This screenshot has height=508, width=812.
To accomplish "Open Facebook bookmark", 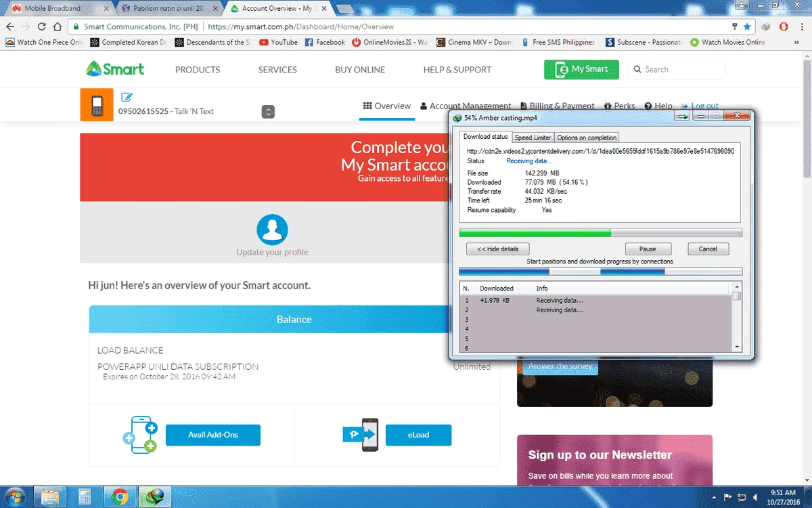I will point(325,42).
